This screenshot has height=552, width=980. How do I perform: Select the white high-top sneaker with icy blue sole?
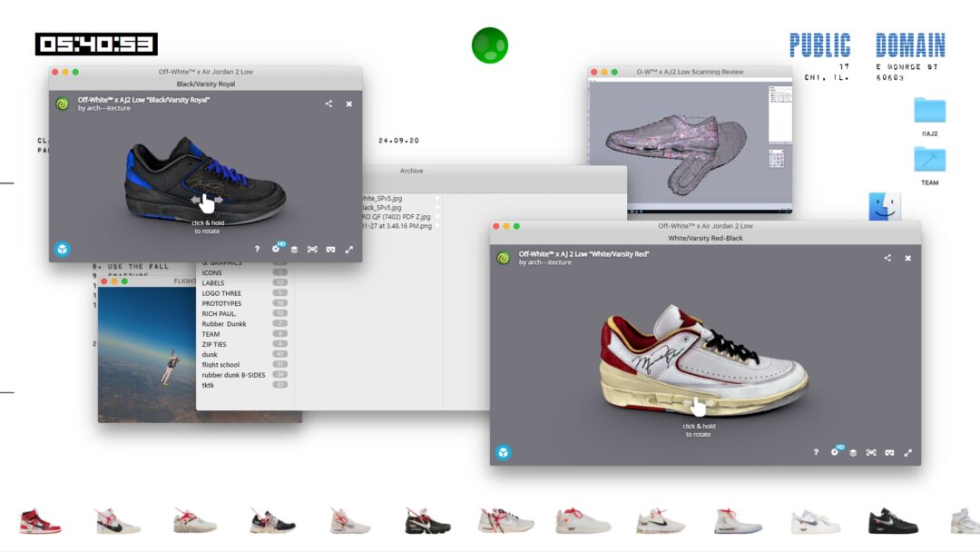click(x=738, y=521)
